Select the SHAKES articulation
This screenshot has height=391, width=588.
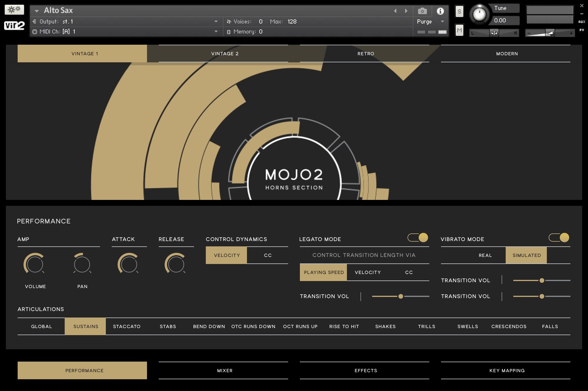385,326
